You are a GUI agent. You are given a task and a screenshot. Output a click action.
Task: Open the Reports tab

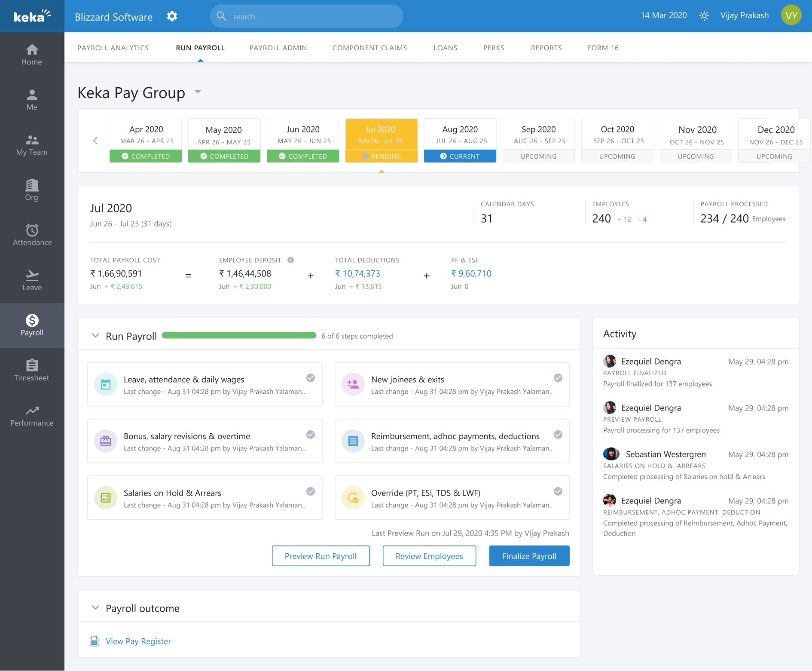click(x=546, y=48)
